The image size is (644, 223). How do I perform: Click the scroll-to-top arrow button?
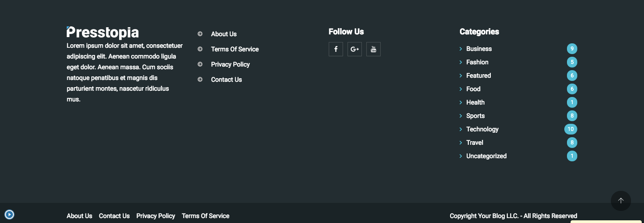[621, 201]
